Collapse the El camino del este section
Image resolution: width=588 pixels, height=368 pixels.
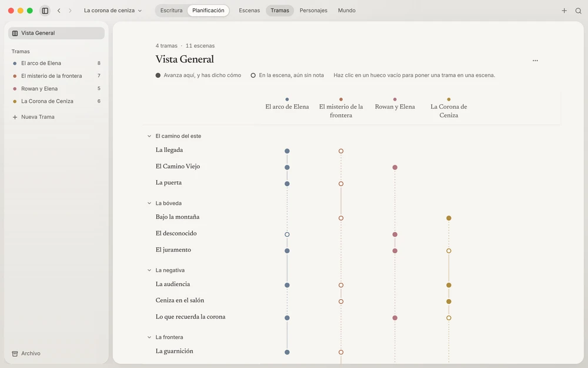coord(149,136)
